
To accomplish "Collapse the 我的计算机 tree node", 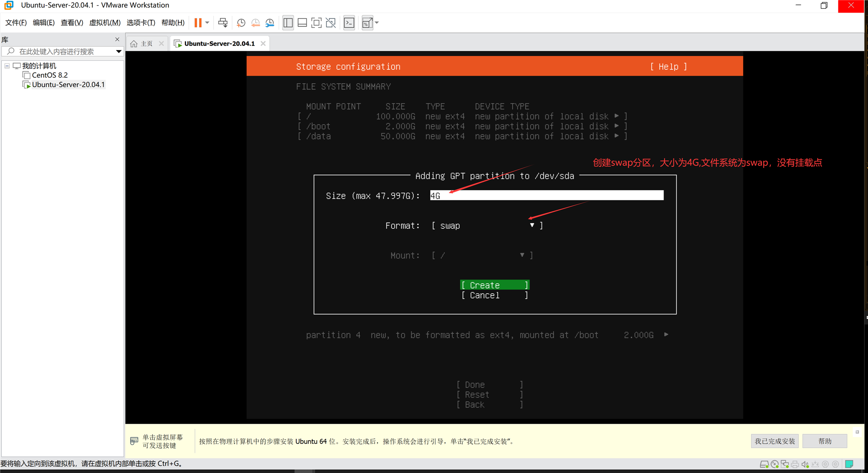I will (x=7, y=66).
